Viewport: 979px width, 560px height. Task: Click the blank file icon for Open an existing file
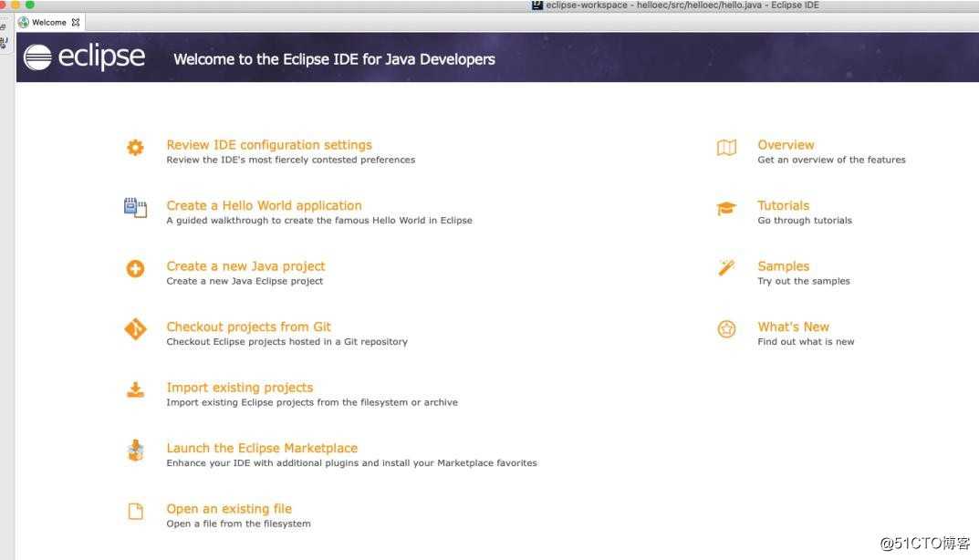[135, 512]
